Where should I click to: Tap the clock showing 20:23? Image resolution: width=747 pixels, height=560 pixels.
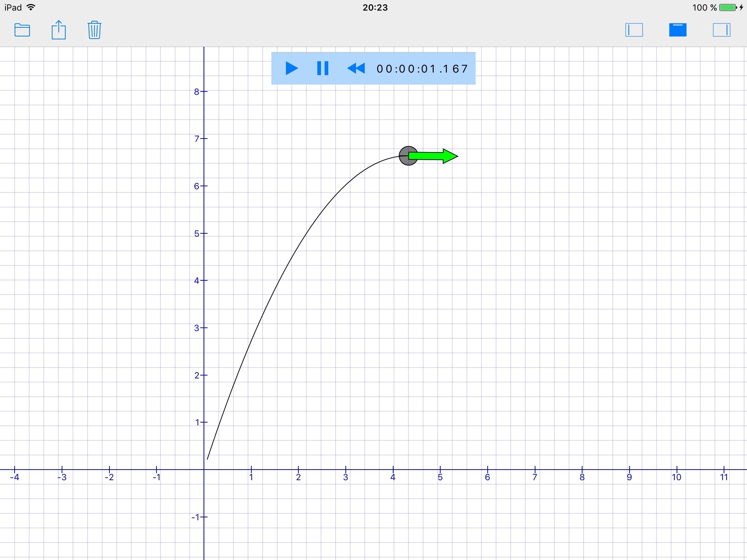tap(375, 8)
